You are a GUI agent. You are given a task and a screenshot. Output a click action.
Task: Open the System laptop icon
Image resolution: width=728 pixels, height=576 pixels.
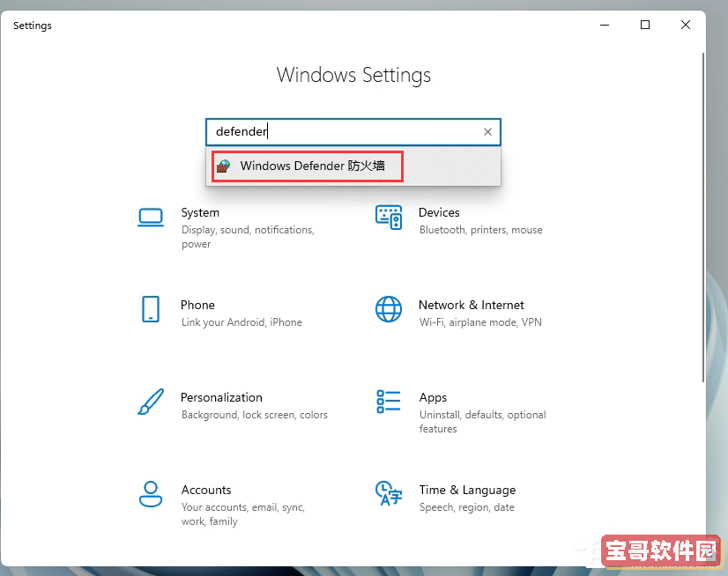(x=151, y=218)
